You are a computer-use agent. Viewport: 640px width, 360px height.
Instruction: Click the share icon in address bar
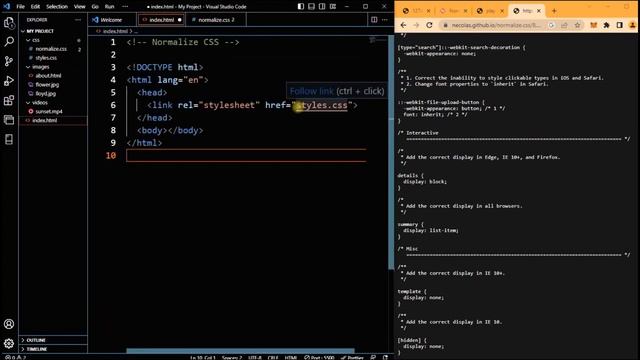pyautogui.click(x=564, y=25)
